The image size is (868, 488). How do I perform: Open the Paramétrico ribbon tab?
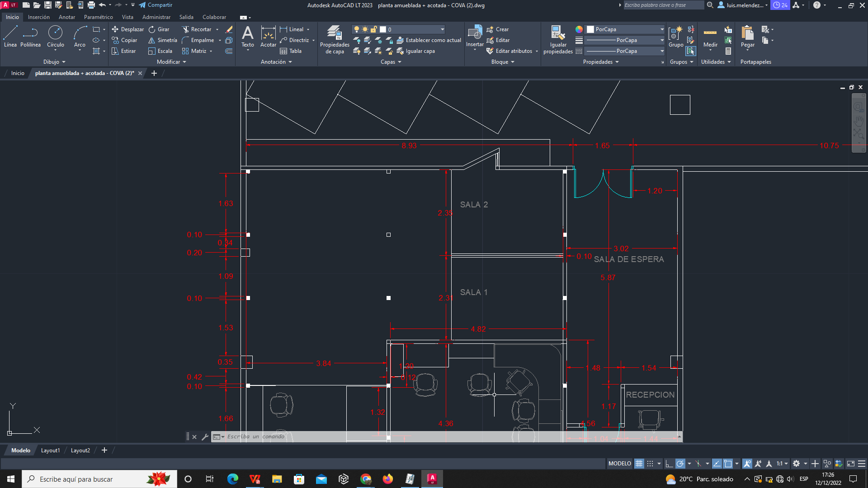[x=99, y=17]
